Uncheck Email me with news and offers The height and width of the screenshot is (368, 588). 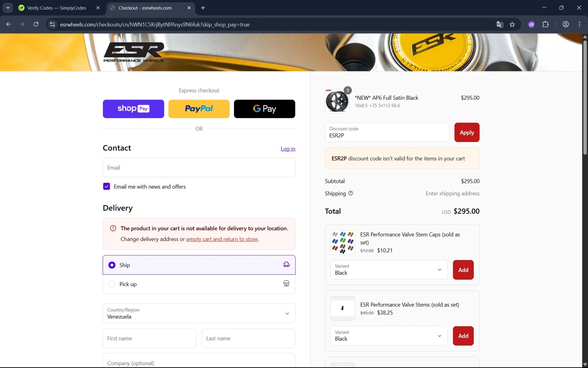(107, 186)
